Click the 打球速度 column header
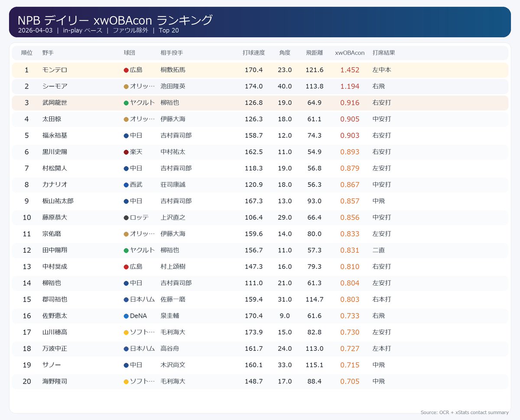Screen dimensions: 520x420 [253, 53]
